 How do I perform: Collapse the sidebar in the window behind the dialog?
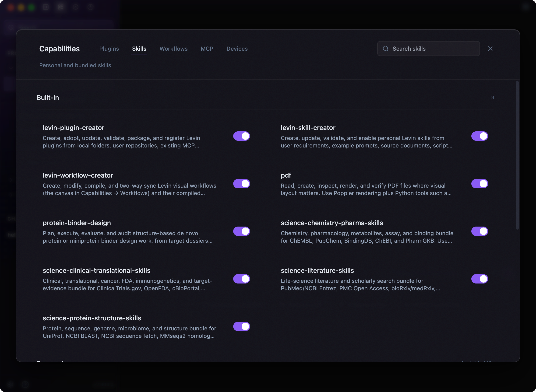coord(46,7)
